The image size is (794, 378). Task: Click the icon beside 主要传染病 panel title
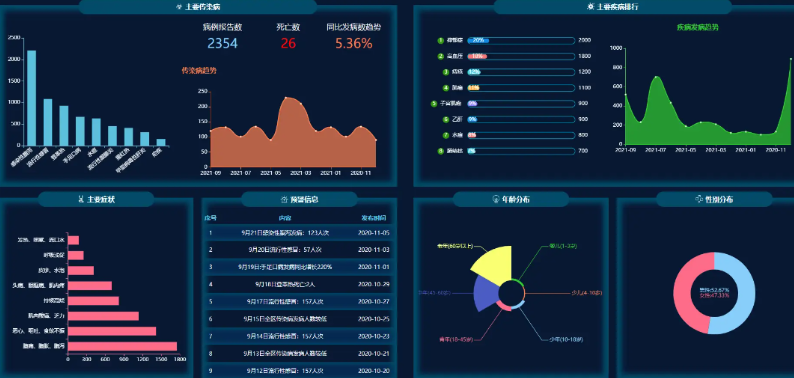point(178,7)
